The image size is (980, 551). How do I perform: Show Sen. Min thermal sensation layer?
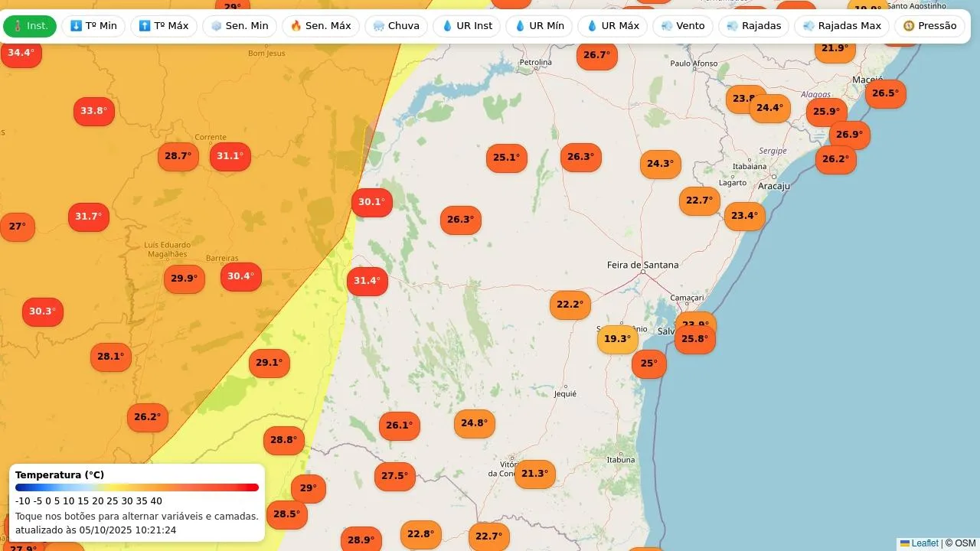[x=240, y=26]
